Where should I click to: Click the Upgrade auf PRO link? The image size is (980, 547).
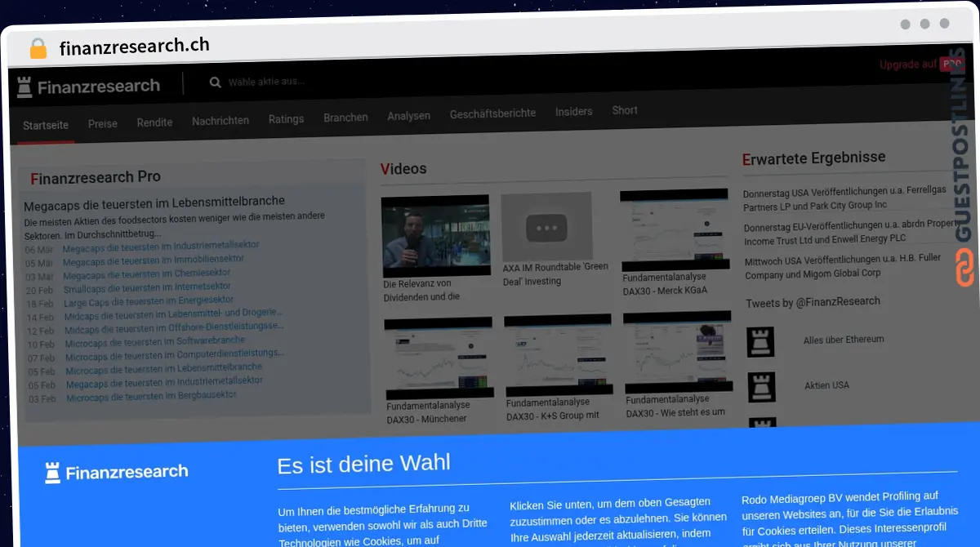pos(921,64)
